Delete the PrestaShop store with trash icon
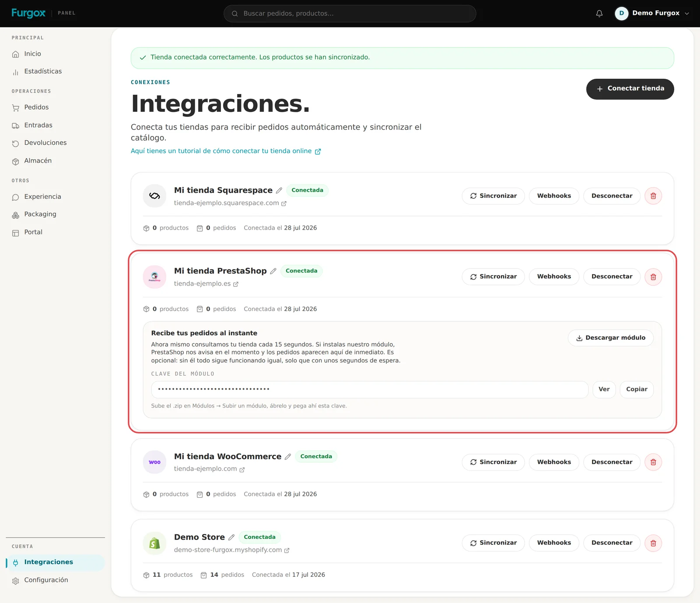Image resolution: width=700 pixels, height=603 pixels. pos(653,277)
